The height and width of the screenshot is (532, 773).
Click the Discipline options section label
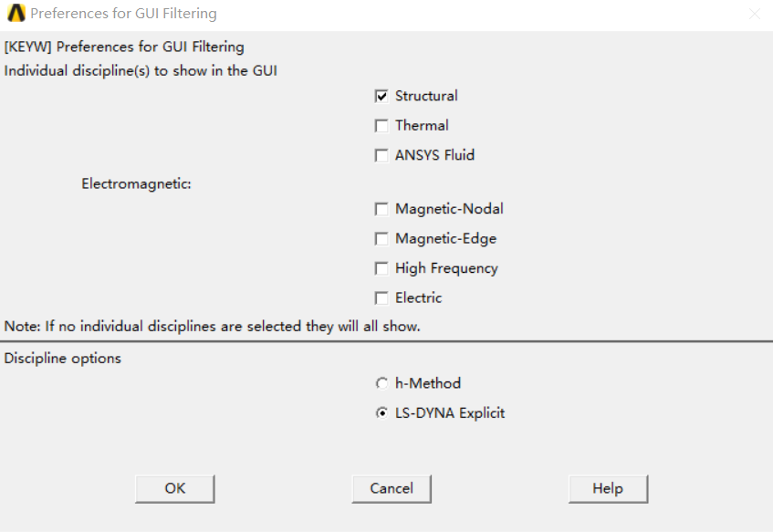click(63, 359)
